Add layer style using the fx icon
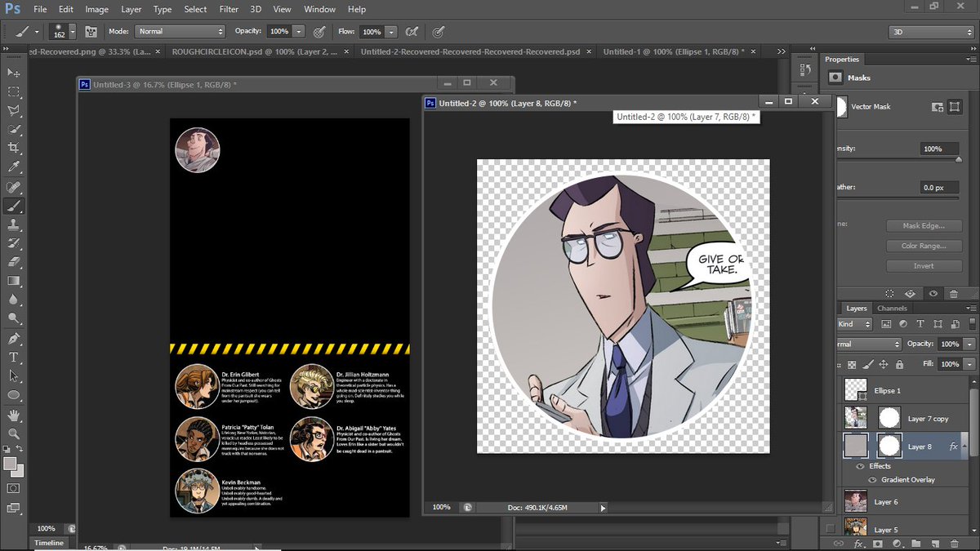The image size is (980, 551). click(859, 544)
